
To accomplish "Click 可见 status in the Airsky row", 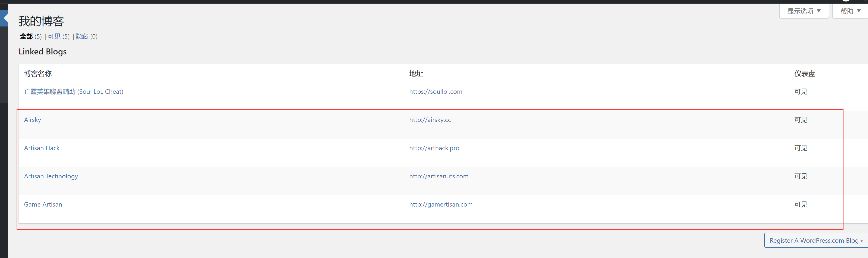I will point(801,120).
